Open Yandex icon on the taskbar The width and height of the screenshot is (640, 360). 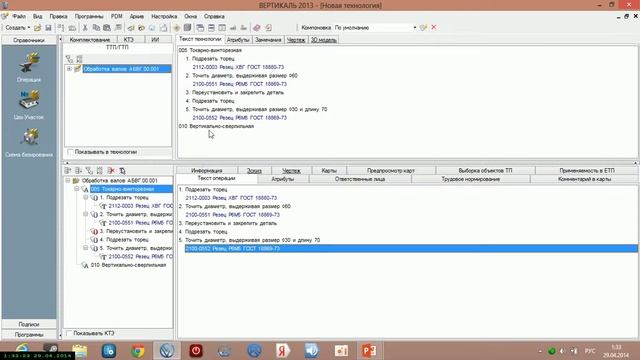tap(282, 351)
